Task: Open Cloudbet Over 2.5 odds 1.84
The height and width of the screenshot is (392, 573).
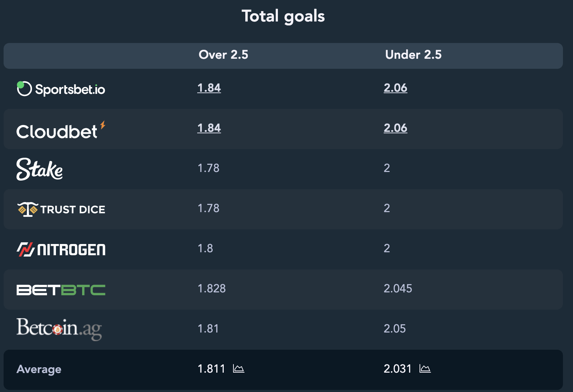Action: coord(209,128)
